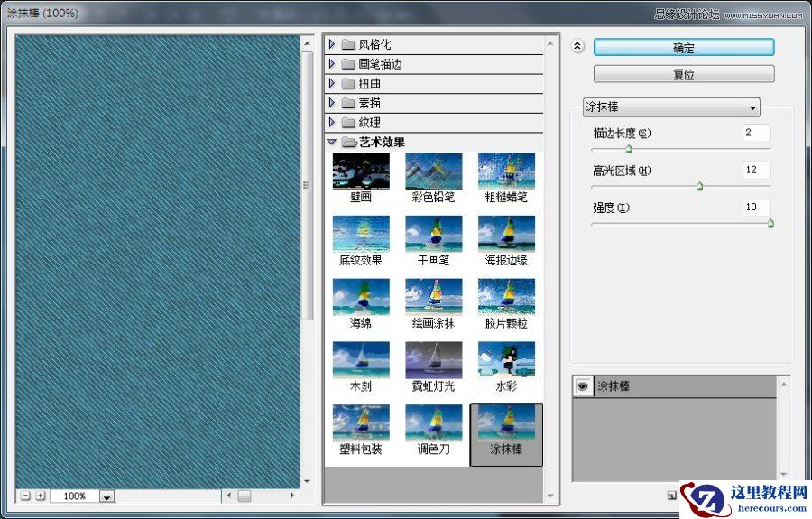Click the 高光区域 value field

pos(757,170)
